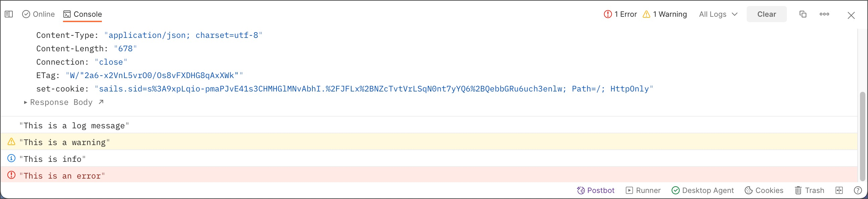Close the console panel
This screenshot has height=199, width=868.
pos(851,15)
